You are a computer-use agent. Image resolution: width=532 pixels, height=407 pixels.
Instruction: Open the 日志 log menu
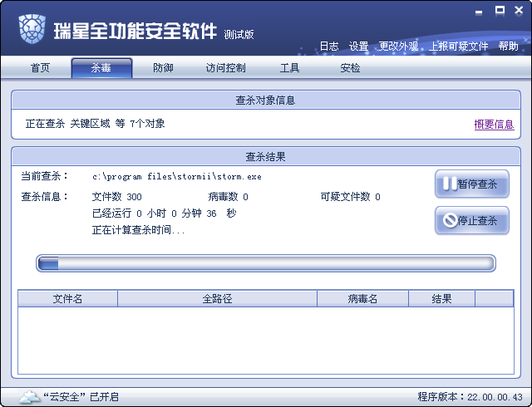[329, 46]
